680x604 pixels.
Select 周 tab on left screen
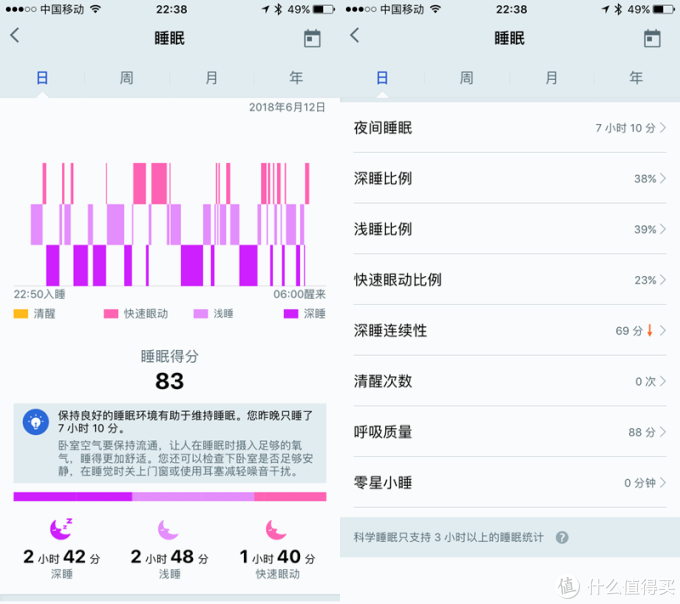pyautogui.click(x=126, y=78)
